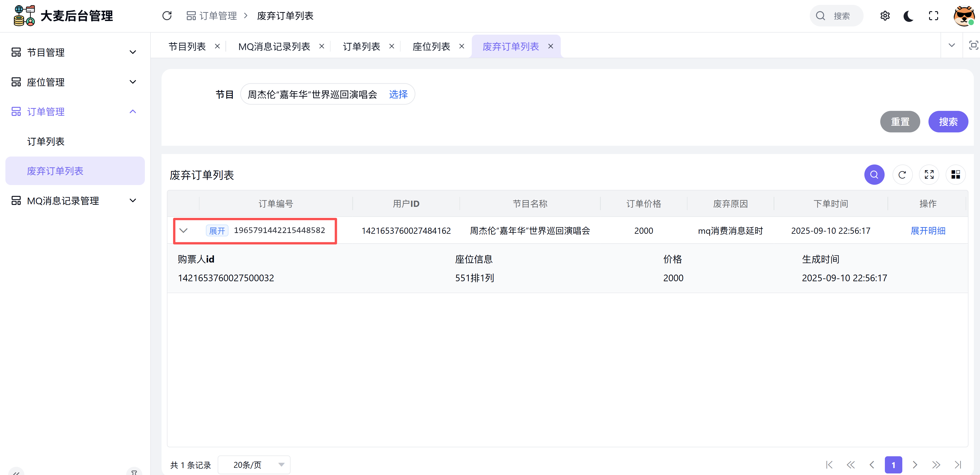Open 订单列表 in the sidebar
980x475 pixels.
(46, 142)
